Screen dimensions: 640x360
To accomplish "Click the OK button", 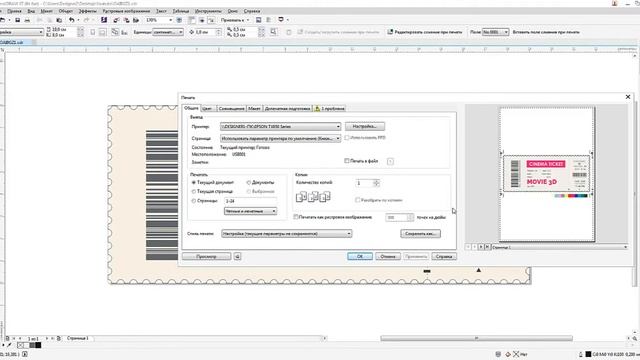I will tap(360, 256).
